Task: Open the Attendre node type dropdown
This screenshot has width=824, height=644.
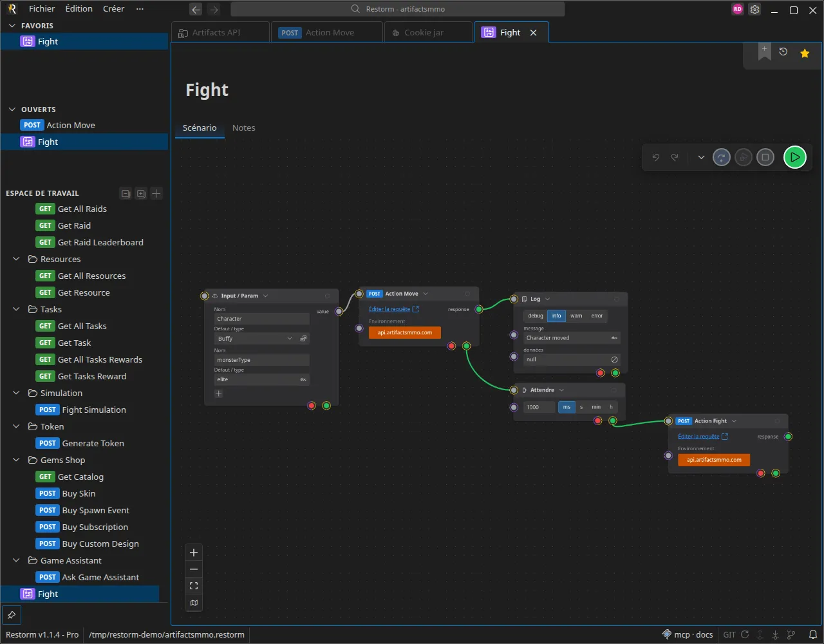Action: [561, 390]
